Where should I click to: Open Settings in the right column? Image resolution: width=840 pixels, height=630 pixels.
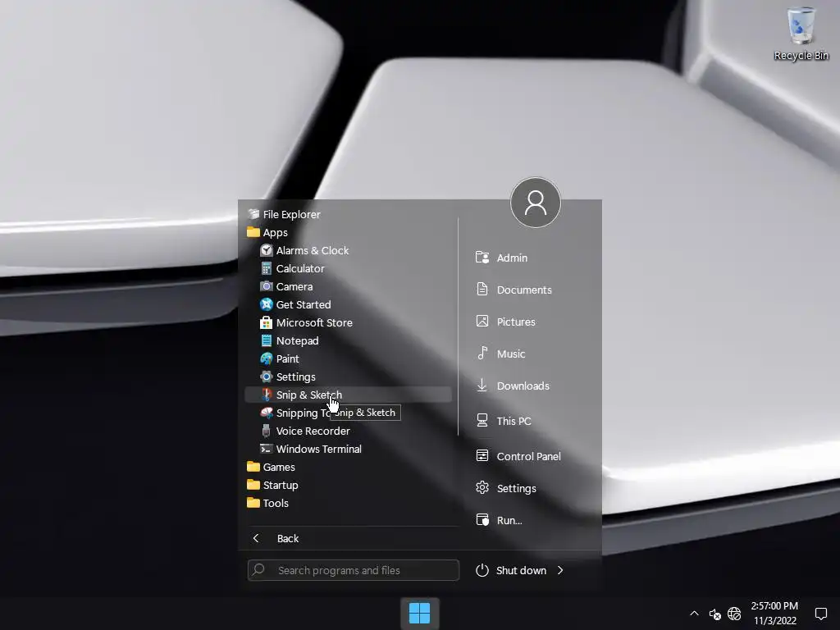(x=506, y=489)
